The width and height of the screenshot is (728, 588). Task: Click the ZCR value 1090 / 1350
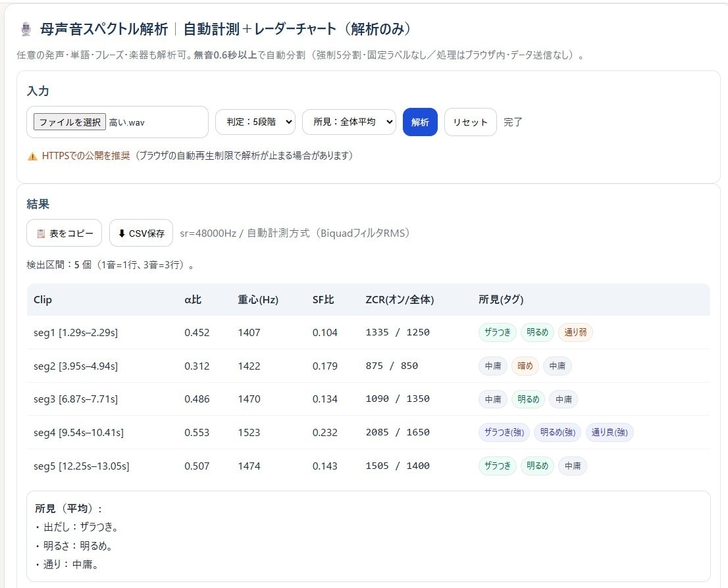point(398,399)
